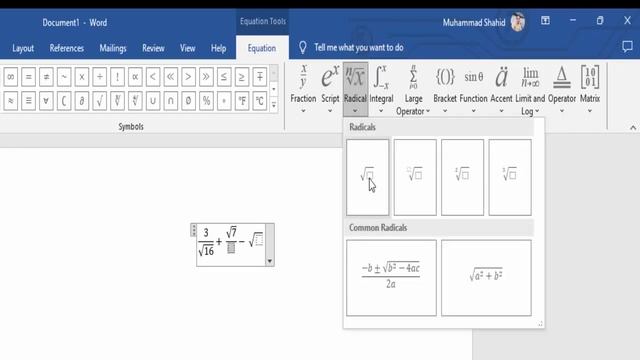Open the Fraction dropdown
This screenshot has height=360, width=640.
(303, 89)
